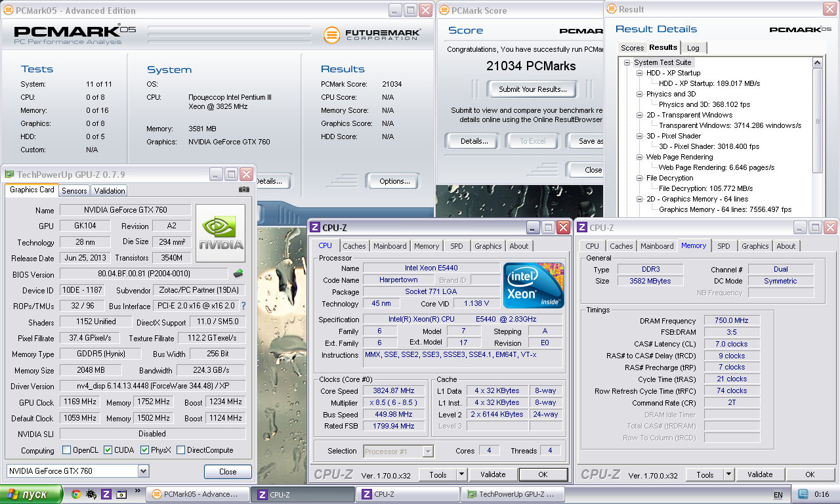Open the Caches tab in the CPU tab window
Screen dimensions: 840x504
click(x=354, y=246)
